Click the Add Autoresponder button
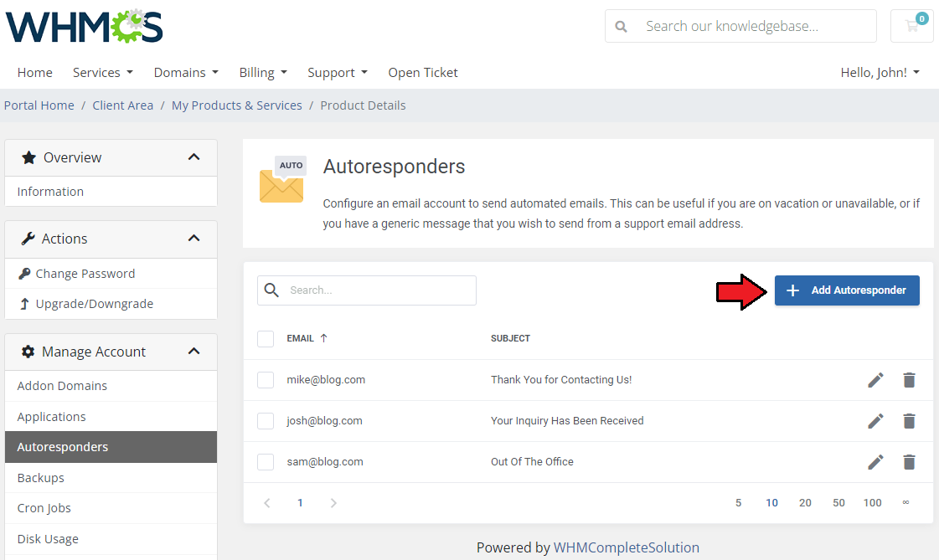Screen dimensions: 939x560 coord(847,290)
